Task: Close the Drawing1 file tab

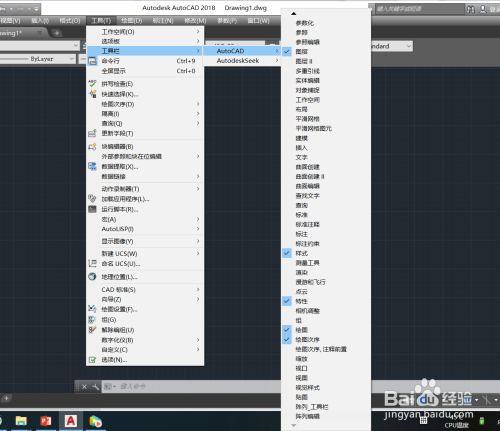Action: [x=40, y=33]
